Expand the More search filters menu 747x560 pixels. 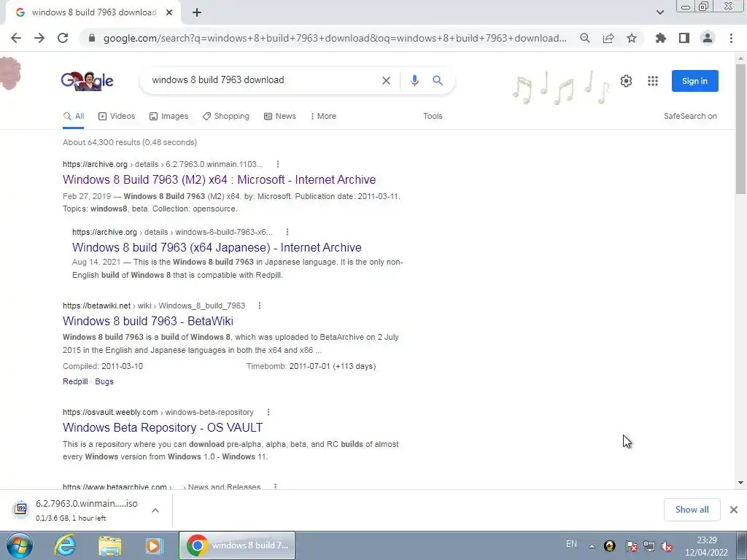point(323,116)
